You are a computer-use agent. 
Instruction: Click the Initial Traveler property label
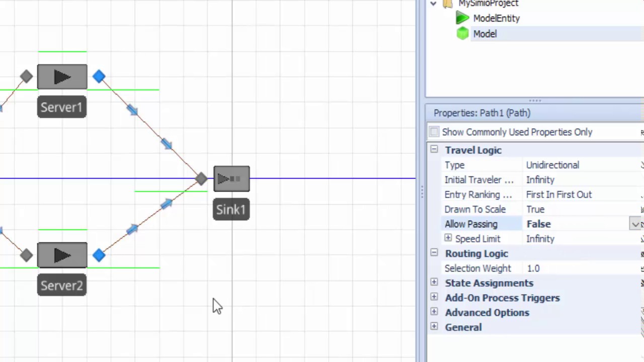479,179
